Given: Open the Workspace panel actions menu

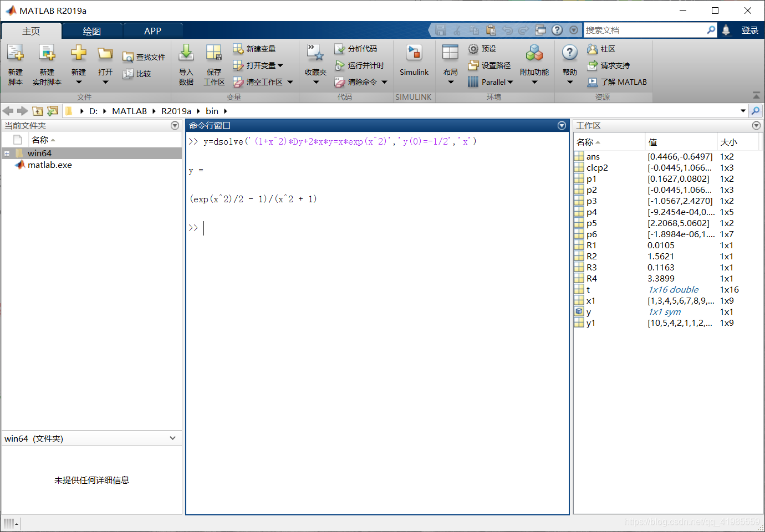Looking at the screenshot, I should pos(756,126).
